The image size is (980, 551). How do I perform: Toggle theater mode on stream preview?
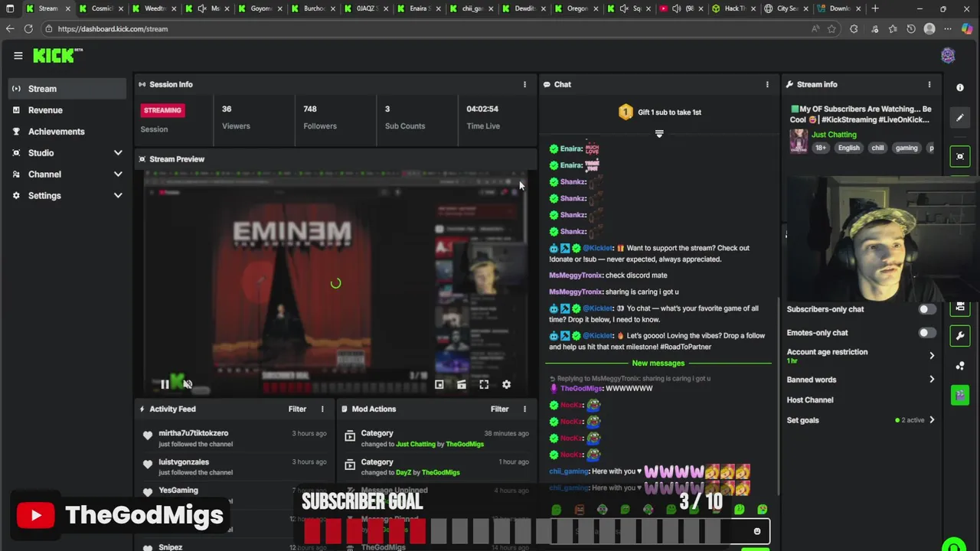[x=461, y=384]
